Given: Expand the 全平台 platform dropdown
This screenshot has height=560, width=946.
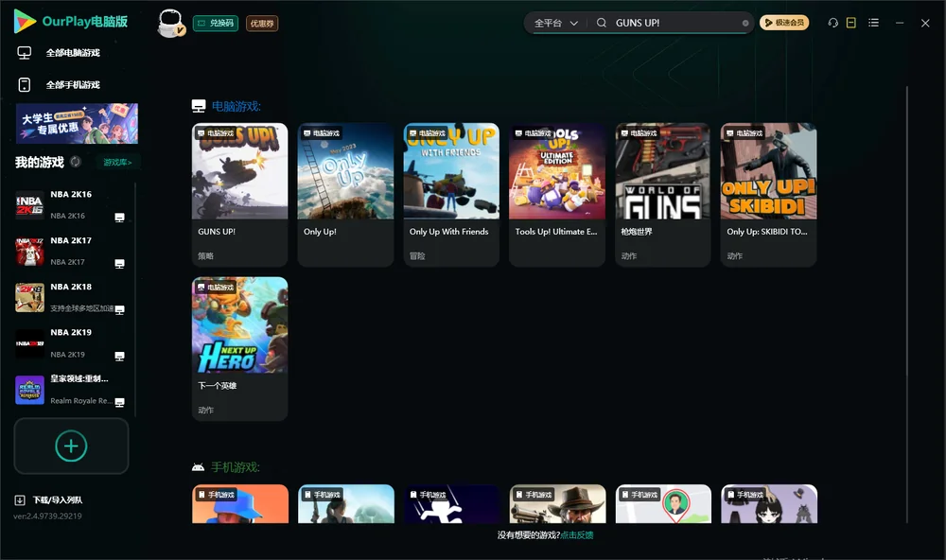Looking at the screenshot, I should 555,23.
